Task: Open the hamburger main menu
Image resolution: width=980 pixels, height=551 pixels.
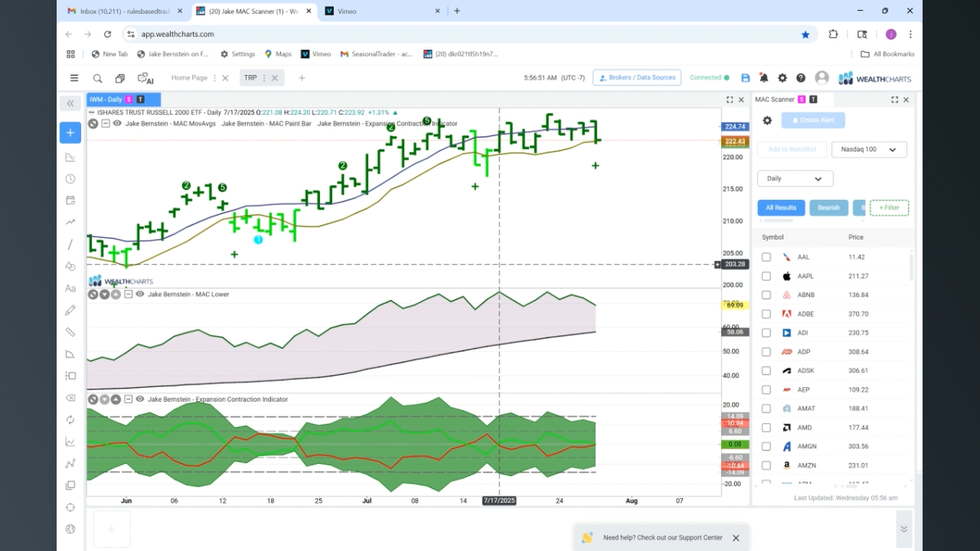Action: tap(74, 78)
